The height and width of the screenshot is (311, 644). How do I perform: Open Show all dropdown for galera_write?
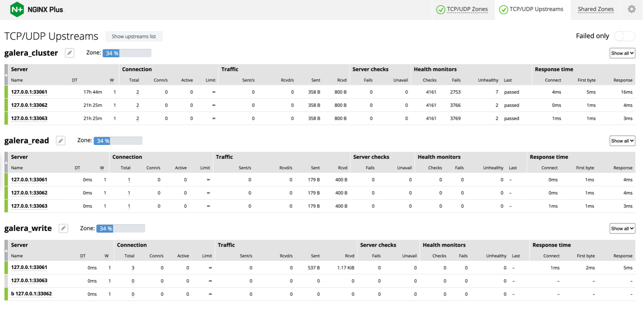click(622, 228)
